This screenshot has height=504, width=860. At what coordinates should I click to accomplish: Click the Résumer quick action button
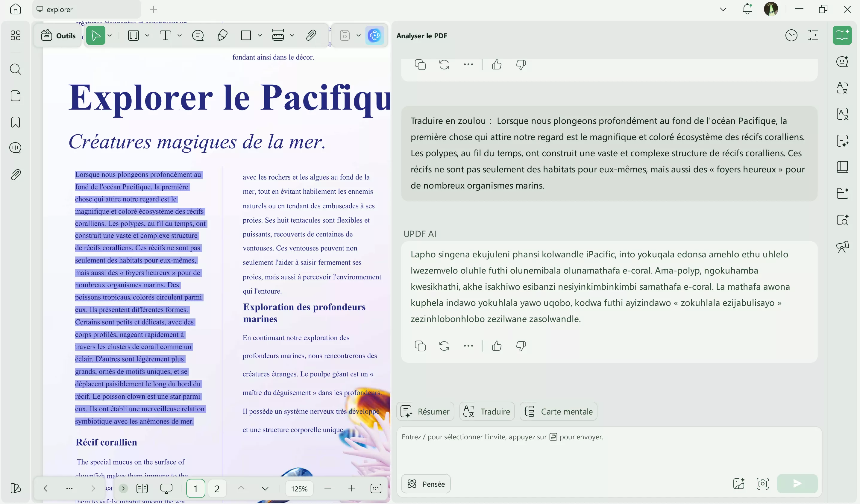425,412
